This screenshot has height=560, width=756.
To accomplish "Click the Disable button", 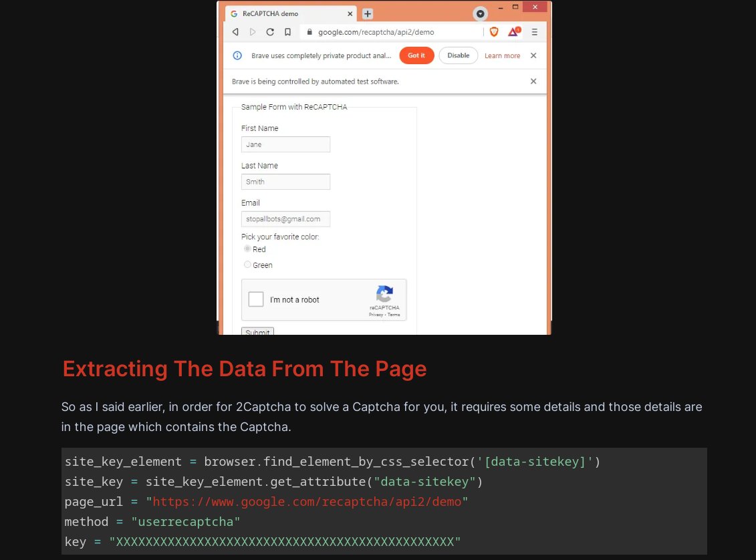I will click(458, 55).
